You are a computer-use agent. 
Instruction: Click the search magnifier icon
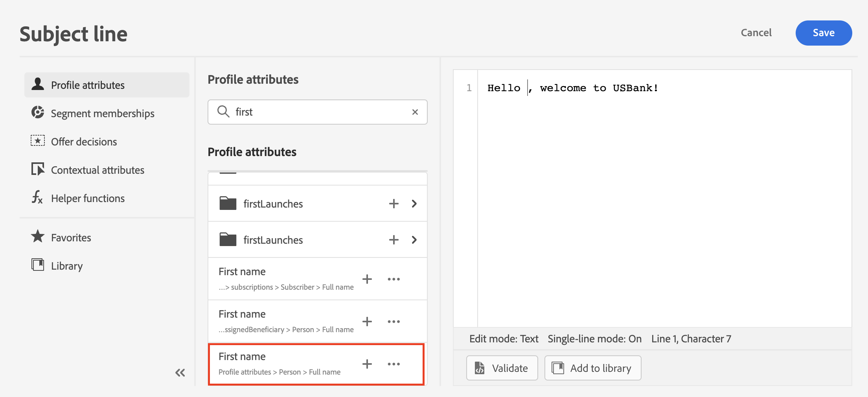click(223, 112)
